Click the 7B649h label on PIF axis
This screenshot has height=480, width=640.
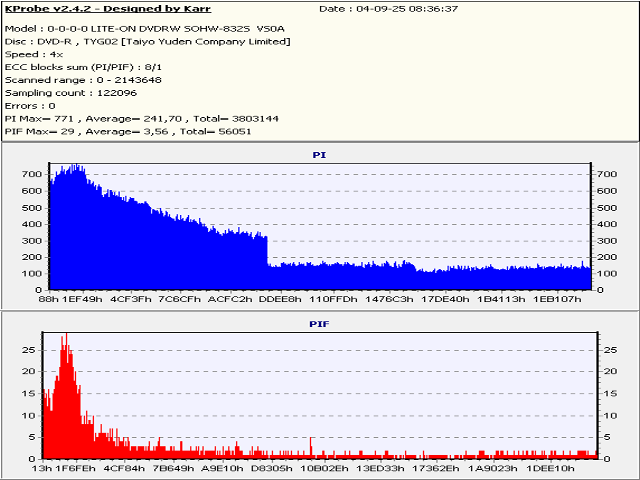click(x=173, y=468)
